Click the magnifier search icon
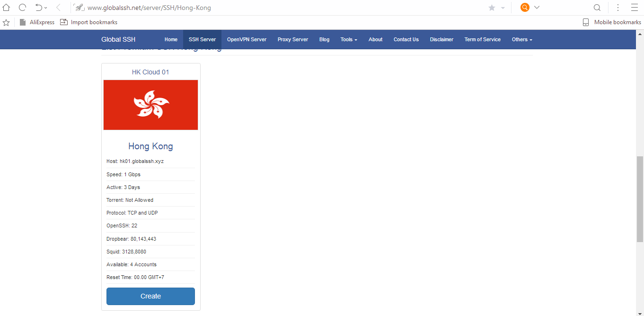Image resolution: width=644 pixels, height=316 pixels. tap(597, 8)
